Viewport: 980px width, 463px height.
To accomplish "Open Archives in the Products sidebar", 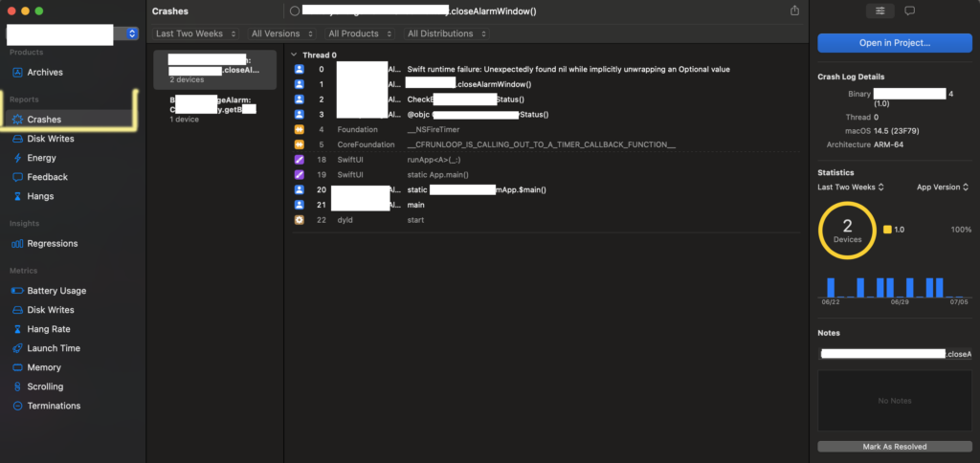I will click(x=44, y=73).
